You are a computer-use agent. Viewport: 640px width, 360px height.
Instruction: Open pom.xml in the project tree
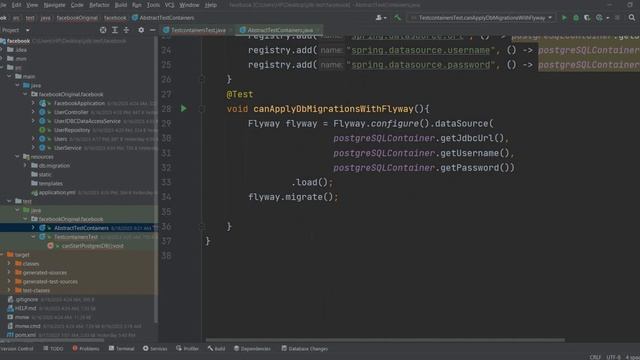25,335
